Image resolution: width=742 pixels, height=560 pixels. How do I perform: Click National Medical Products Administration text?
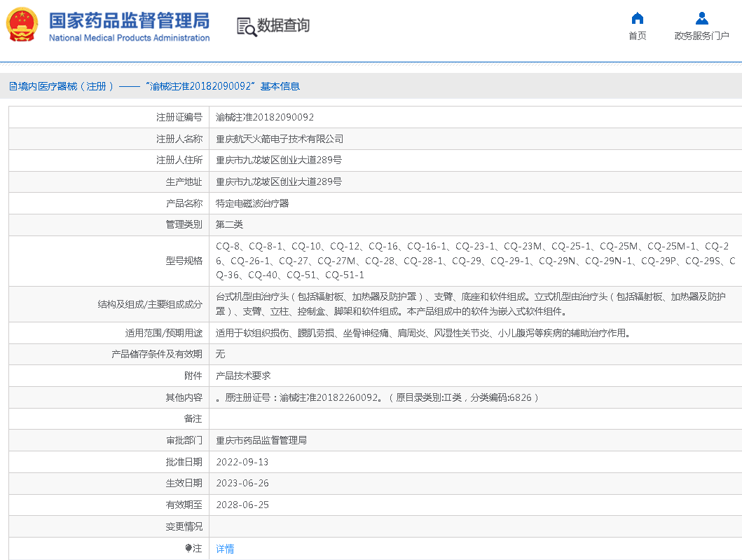pyautogui.click(x=129, y=38)
